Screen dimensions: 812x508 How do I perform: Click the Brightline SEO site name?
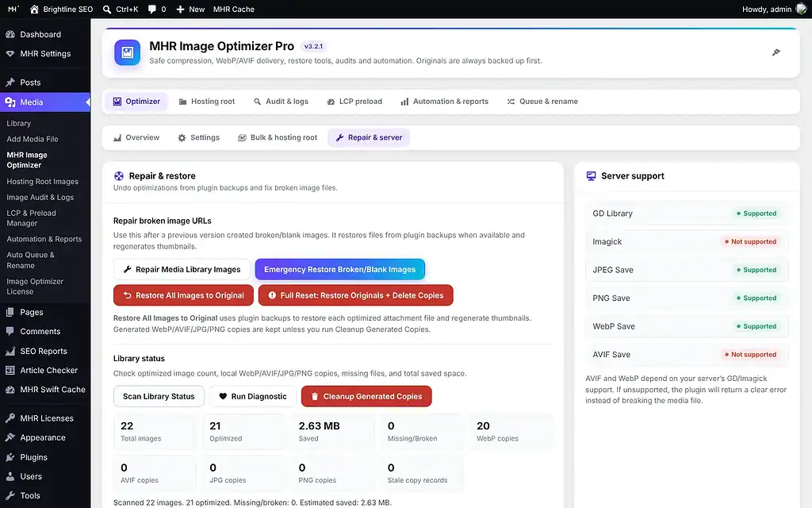pos(61,10)
